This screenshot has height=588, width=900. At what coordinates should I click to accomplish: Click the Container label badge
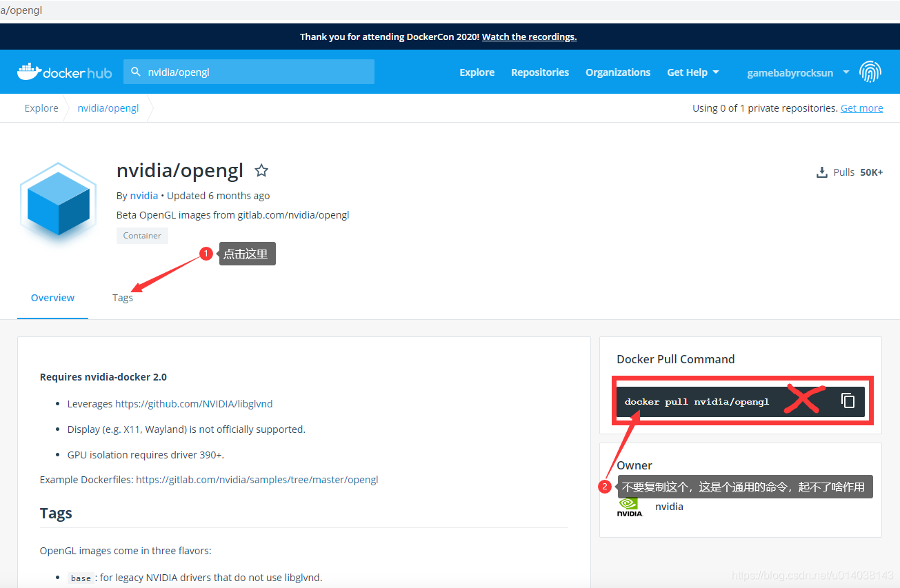[142, 236]
